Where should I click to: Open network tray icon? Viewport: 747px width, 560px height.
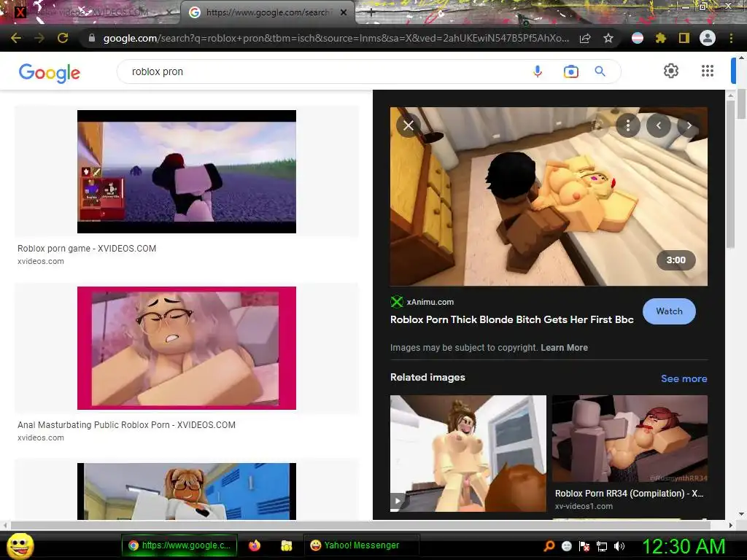point(602,546)
